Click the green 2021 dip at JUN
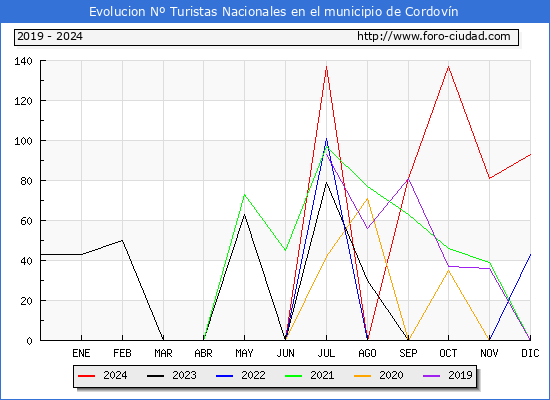Image resolution: width=550 pixels, height=400 pixels. tap(286, 250)
